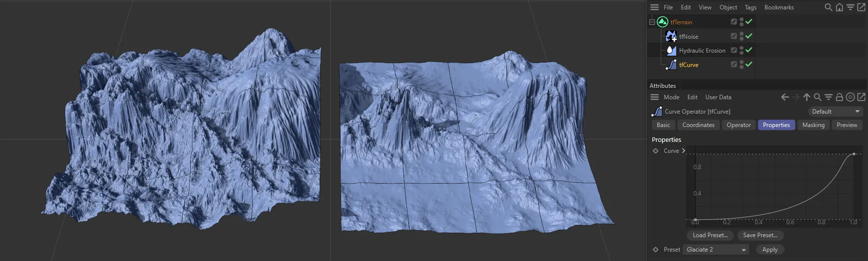Expand the Curve property chevron

click(684, 151)
